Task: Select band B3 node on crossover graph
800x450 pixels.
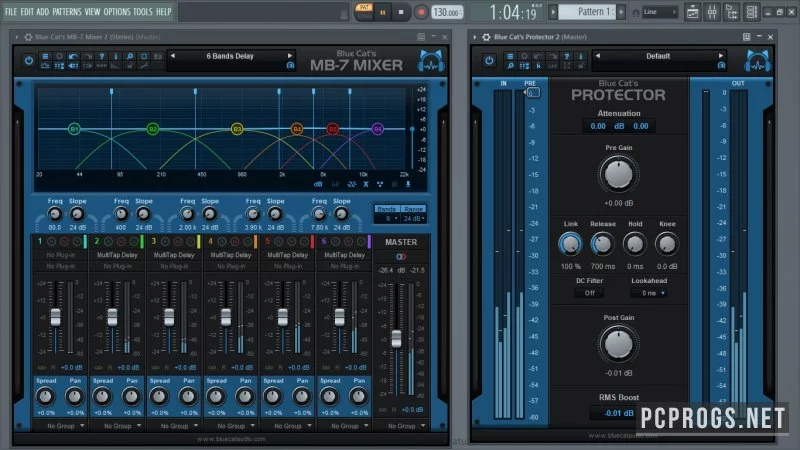Action: click(x=237, y=129)
